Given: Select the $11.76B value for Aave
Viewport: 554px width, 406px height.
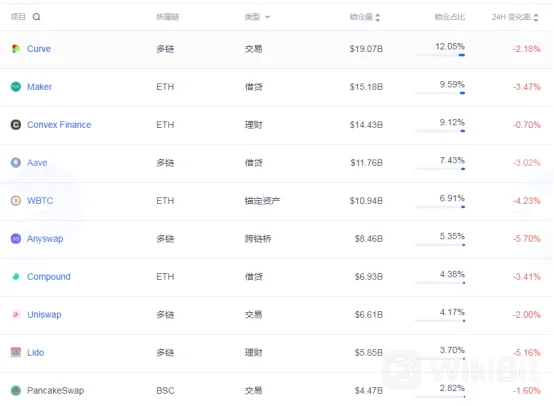Looking at the screenshot, I should pos(366,163).
